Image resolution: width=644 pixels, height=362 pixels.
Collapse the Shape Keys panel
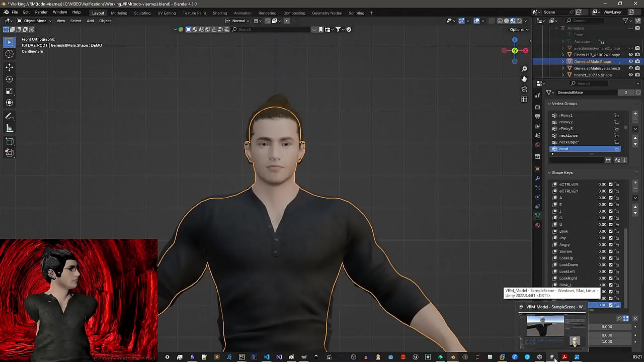point(549,172)
